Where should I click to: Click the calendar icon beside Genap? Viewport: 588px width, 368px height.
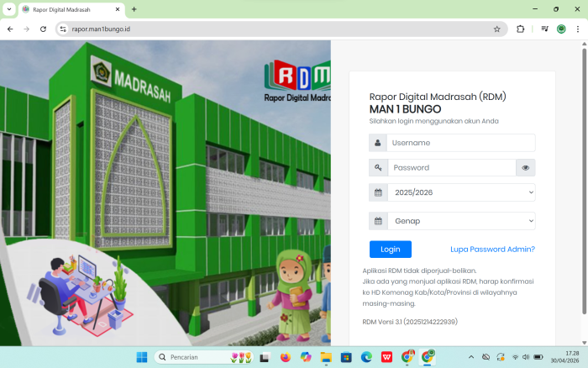(378, 221)
